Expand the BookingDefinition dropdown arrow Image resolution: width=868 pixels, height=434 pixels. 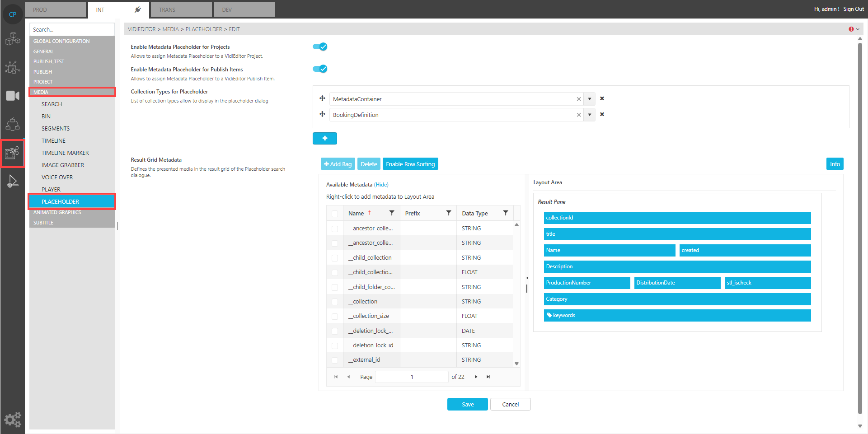(589, 115)
